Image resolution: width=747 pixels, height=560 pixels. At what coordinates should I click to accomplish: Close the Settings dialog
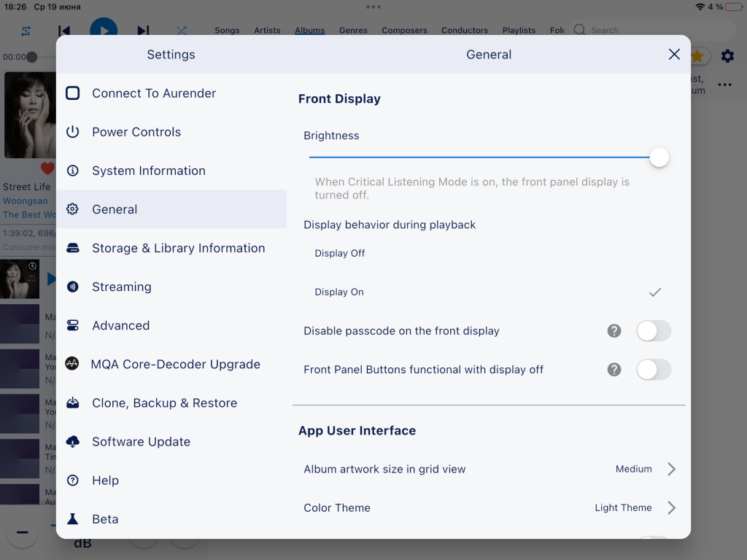tap(674, 54)
